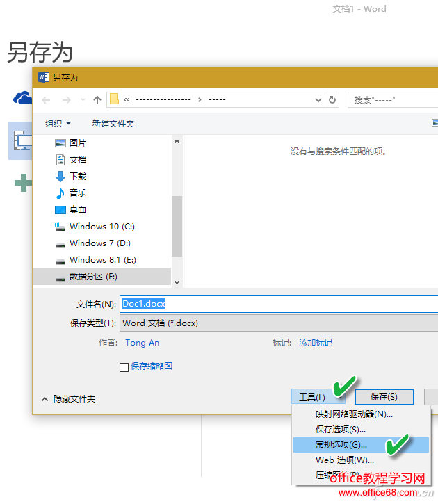Click the navigation pane scrollbar thumb
This screenshot has height=504, width=438.
(x=177, y=227)
